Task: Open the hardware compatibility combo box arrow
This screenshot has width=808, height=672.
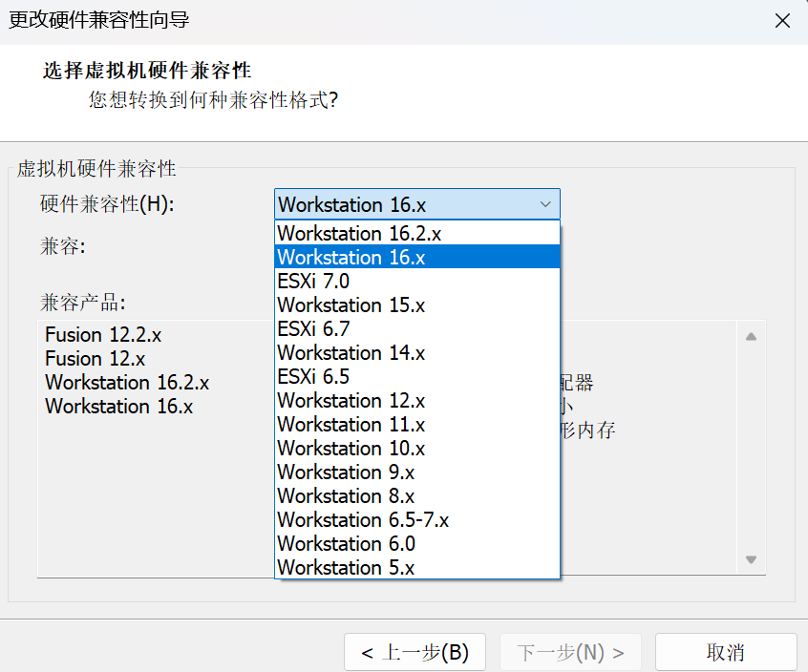Action: pyautogui.click(x=545, y=204)
